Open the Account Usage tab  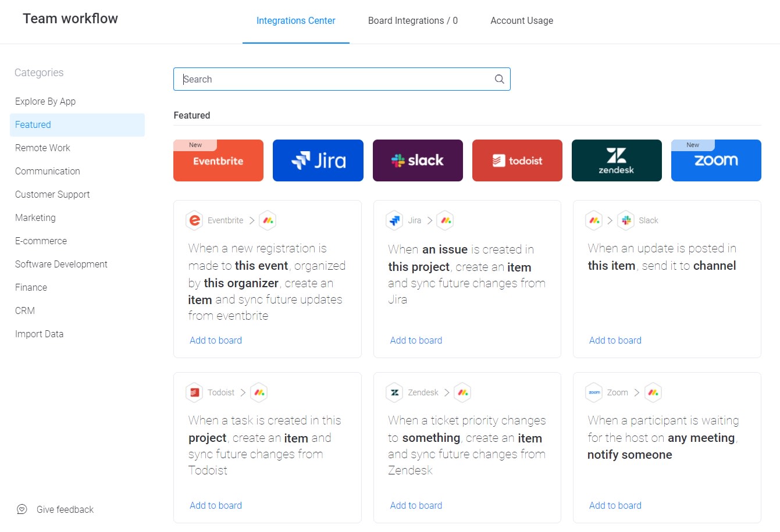(522, 21)
